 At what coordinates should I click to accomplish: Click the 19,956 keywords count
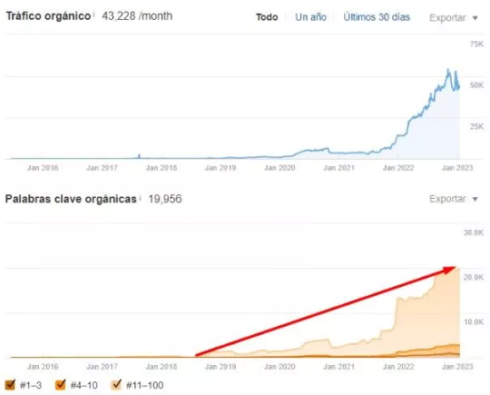coord(165,199)
